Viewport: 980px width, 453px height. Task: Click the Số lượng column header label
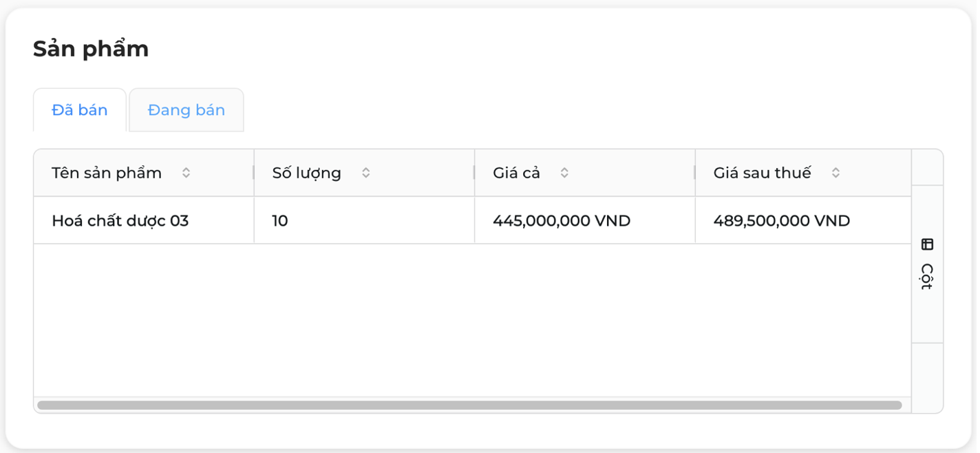307,173
